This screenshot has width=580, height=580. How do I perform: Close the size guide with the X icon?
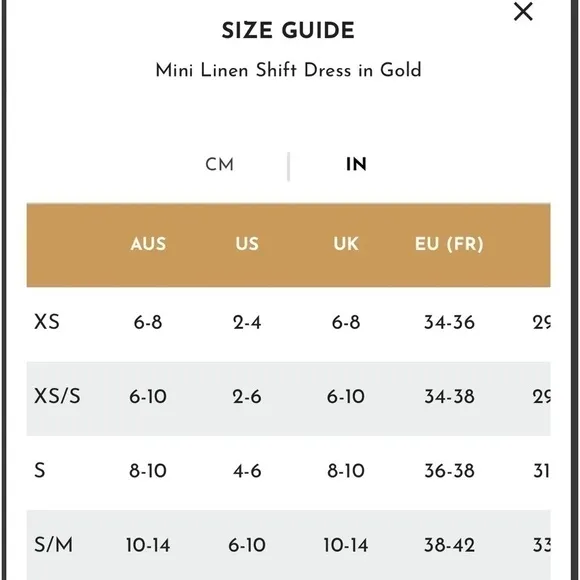(523, 11)
